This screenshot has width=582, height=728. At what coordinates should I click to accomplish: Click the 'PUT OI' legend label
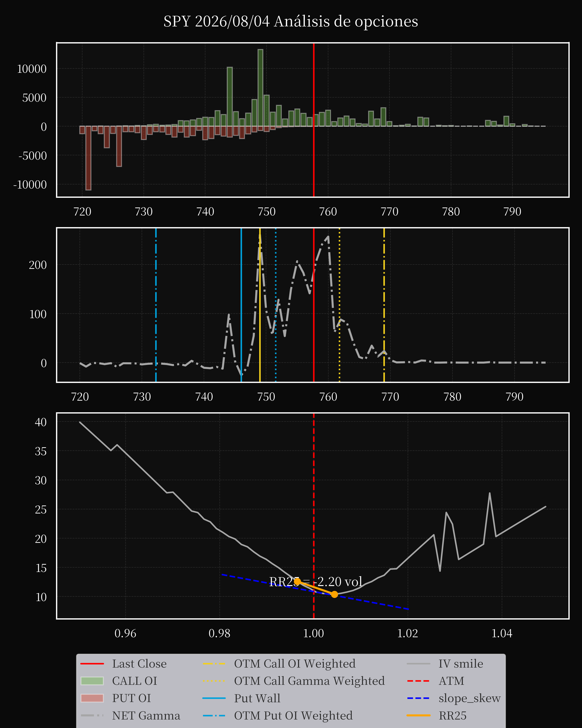click(x=132, y=698)
